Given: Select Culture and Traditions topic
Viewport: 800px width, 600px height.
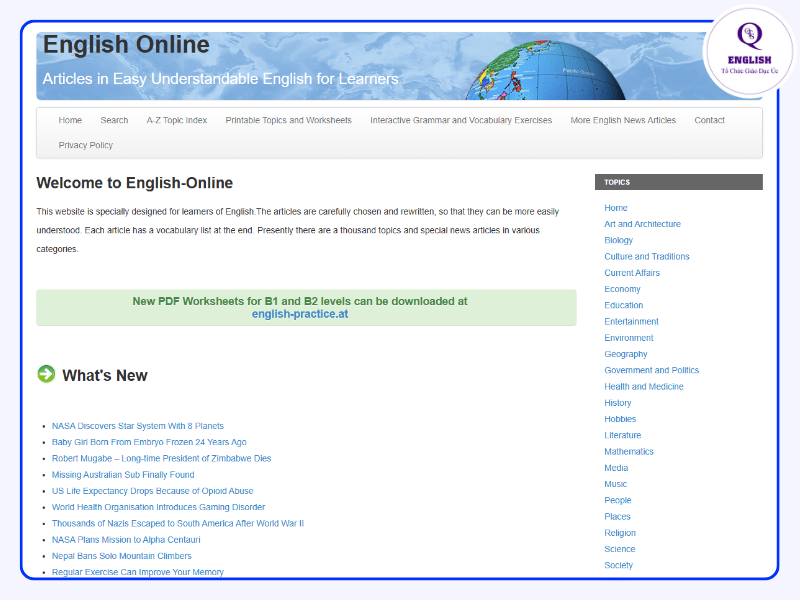Looking at the screenshot, I should 647,257.
